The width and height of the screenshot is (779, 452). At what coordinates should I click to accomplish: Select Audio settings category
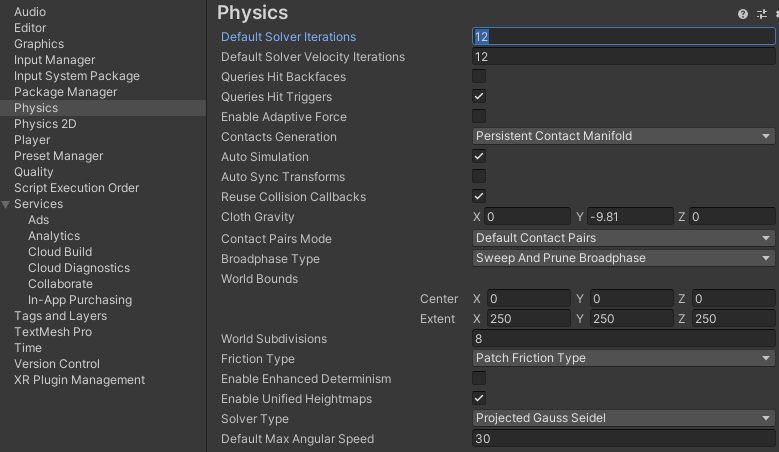coord(30,12)
